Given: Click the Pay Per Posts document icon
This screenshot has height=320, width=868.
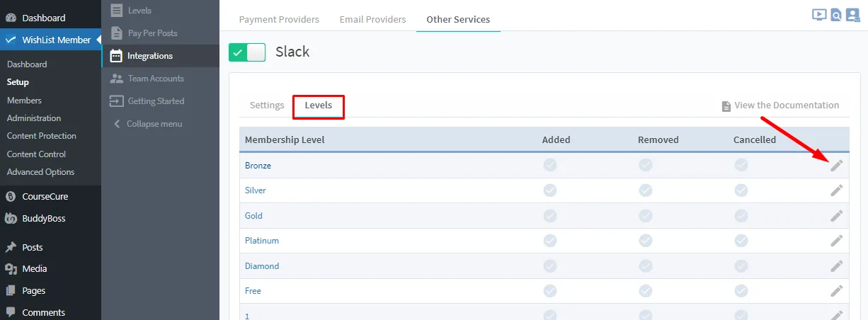Looking at the screenshot, I should 117,33.
